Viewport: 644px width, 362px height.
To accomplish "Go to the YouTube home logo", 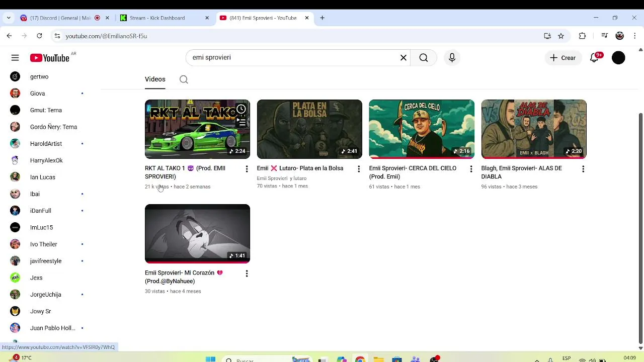I will point(50,58).
